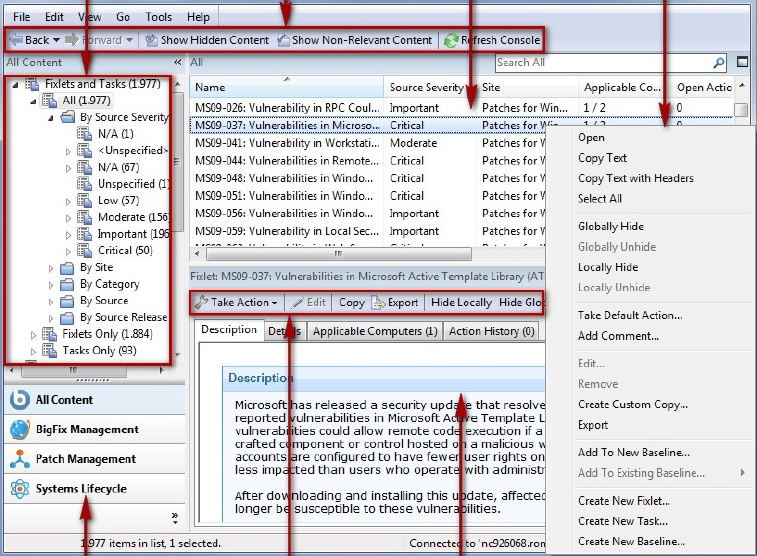Select the Important severity list icon

point(84,234)
